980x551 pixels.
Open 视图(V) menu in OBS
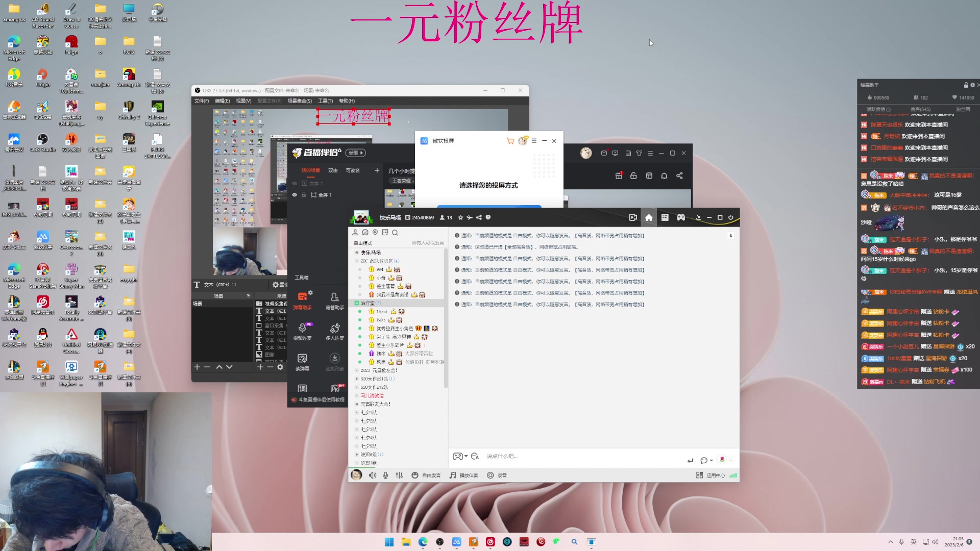pyautogui.click(x=243, y=101)
